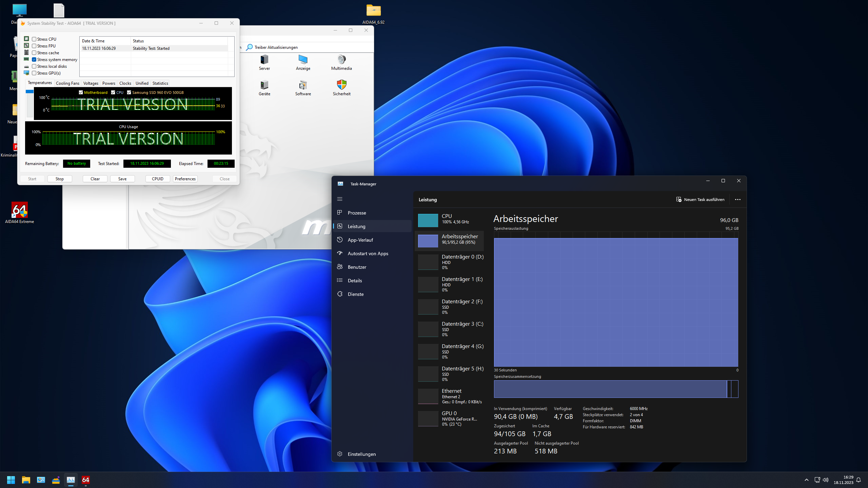868x488 pixels.
Task: Select Datenträger 3 (C:) entry
Action: pyautogui.click(x=449, y=329)
